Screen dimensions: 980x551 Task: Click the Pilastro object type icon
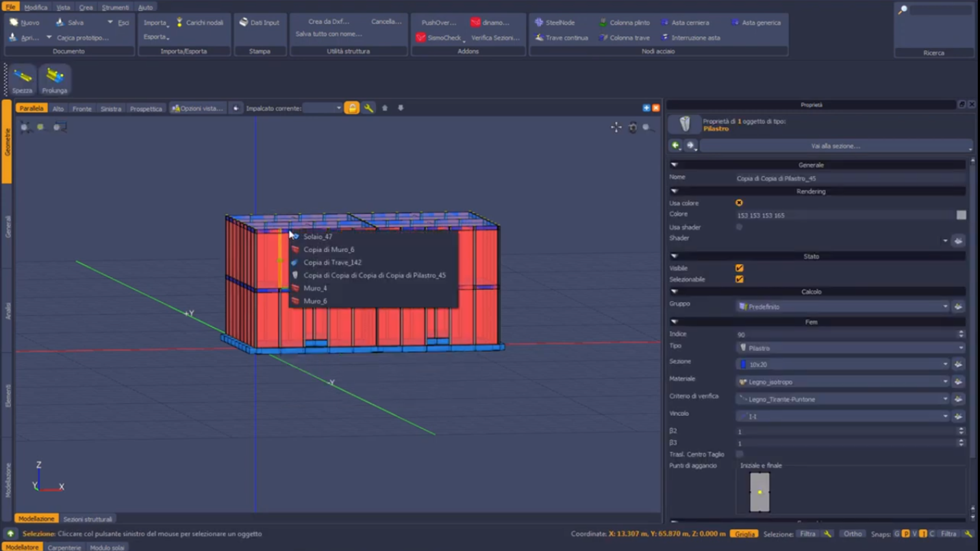click(x=685, y=124)
